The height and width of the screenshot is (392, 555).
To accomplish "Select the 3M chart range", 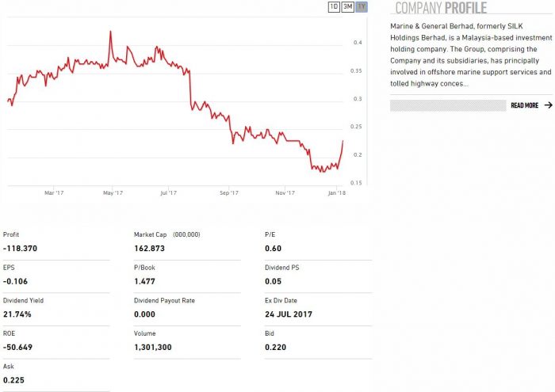I will pyautogui.click(x=347, y=7).
